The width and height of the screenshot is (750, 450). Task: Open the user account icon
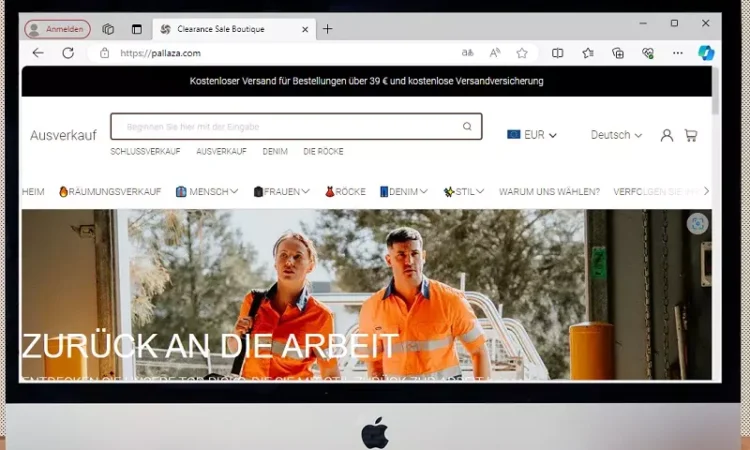click(667, 135)
